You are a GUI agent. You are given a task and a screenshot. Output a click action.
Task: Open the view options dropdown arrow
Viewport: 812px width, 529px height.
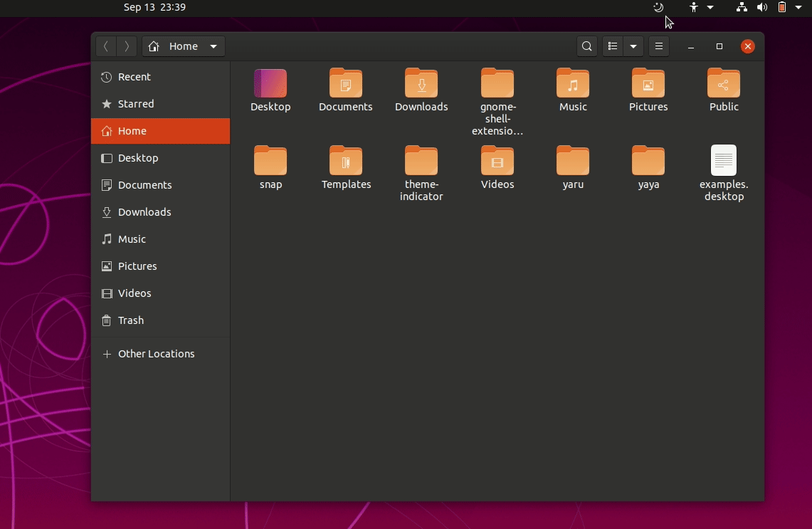(x=633, y=47)
